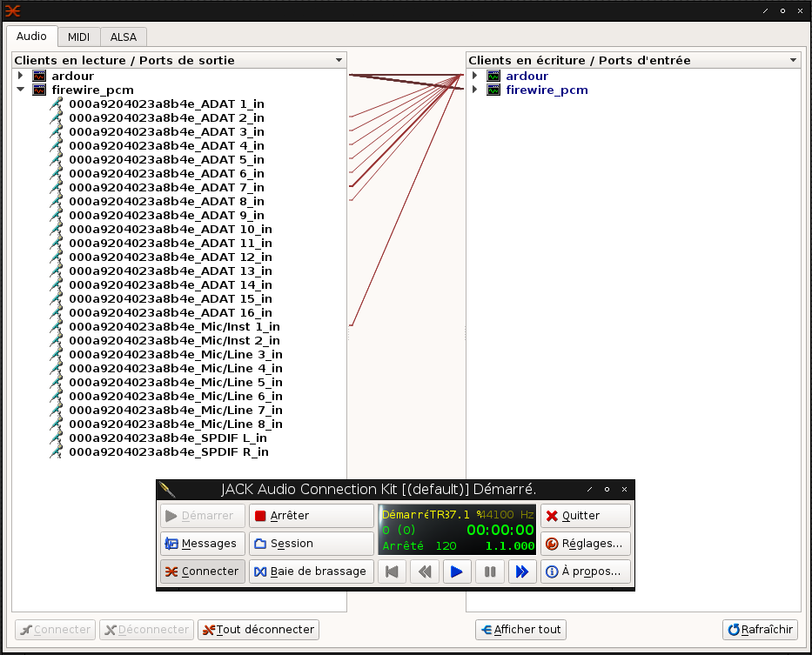Select firewire_pcm client in input ports list
812x655 pixels.
coord(547,90)
